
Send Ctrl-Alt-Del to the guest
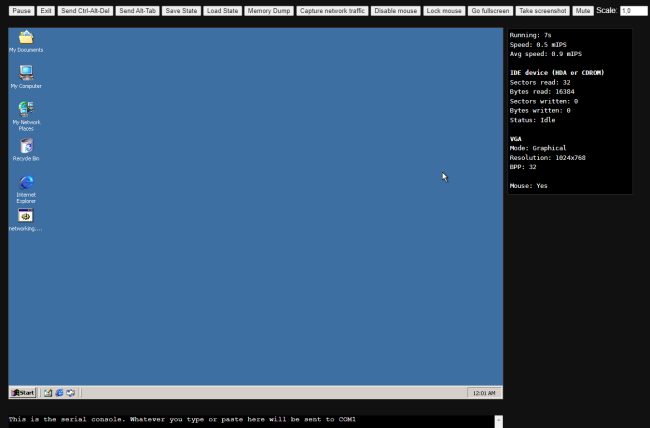pos(85,11)
